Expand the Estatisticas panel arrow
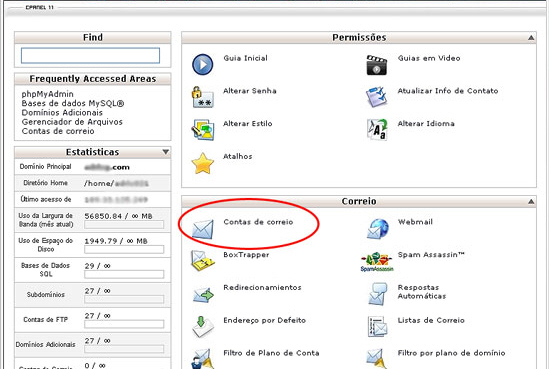Screen dimensions: 549x369 pyautogui.click(x=166, y=152)
